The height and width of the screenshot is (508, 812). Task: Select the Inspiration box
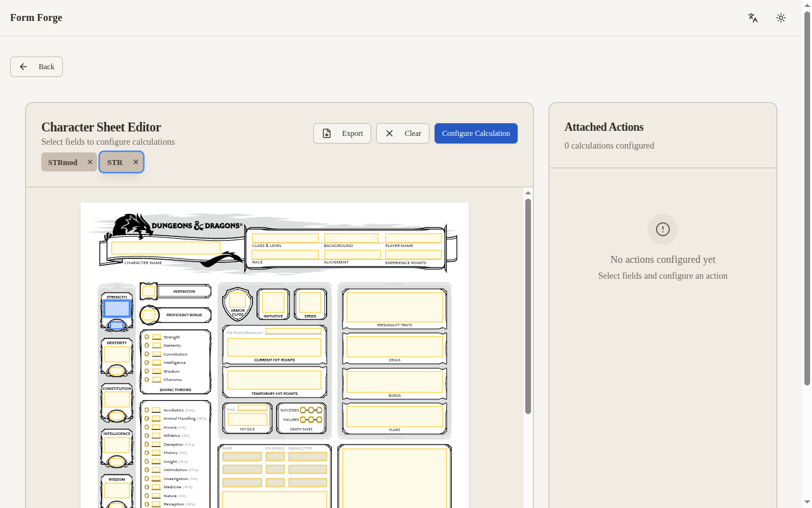tap(149, 291)
